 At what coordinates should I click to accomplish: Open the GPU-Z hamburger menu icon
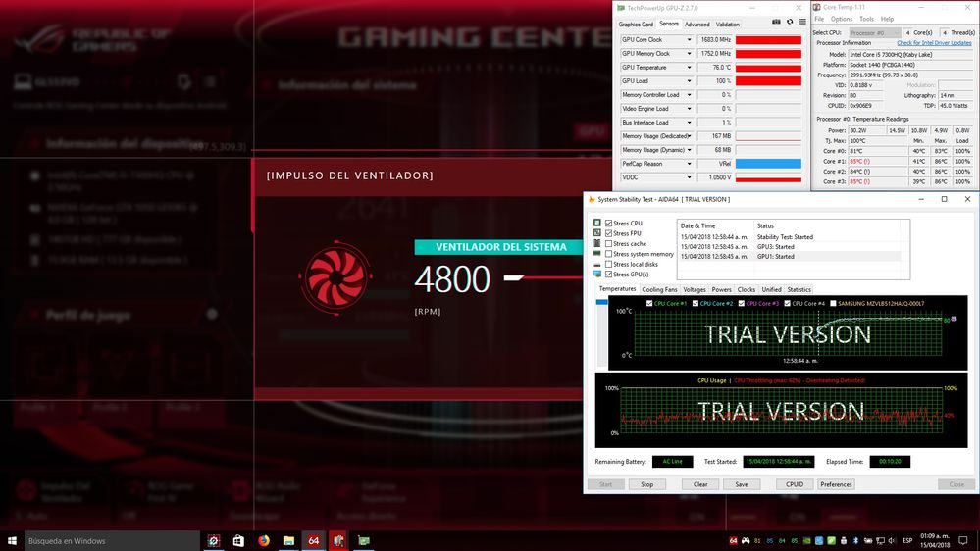(802, 22)
